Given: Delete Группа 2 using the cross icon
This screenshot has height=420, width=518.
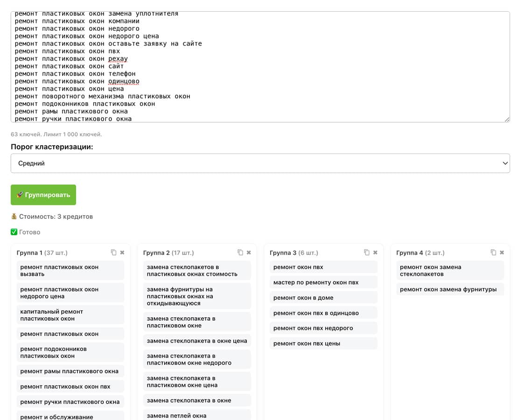Looking at the screenshot, I should 249,252.
